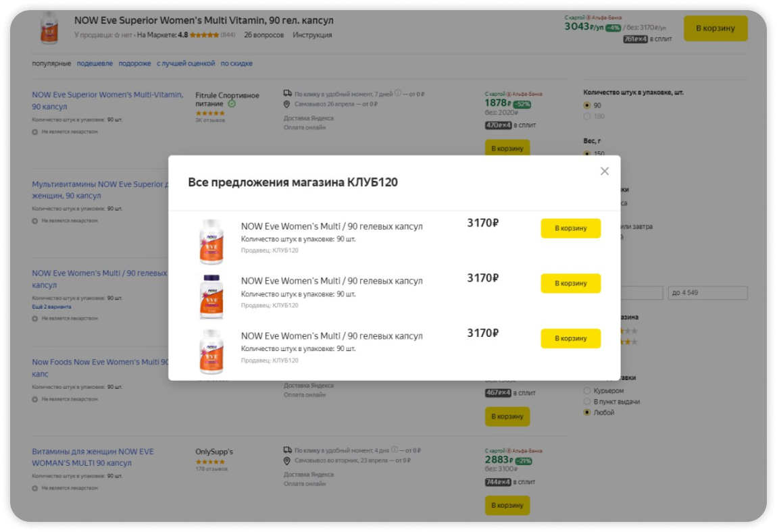Open the 26 вопросов link
This screenshot has width=777, height=532.
pos(264,35)
